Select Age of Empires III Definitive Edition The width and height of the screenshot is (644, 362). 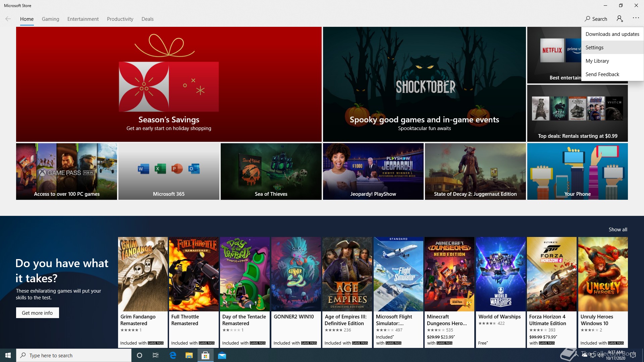347,292
